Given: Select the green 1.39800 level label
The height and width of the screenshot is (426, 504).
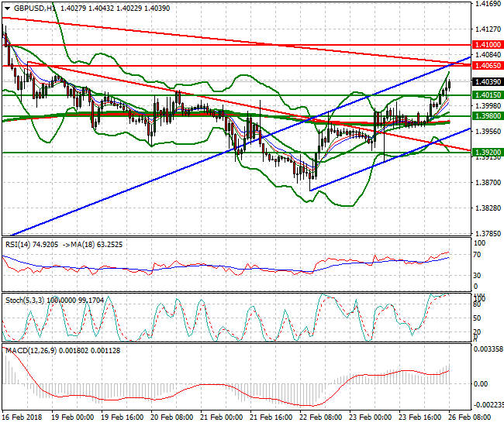Looking at the screenshot, I should coord(488,116).
